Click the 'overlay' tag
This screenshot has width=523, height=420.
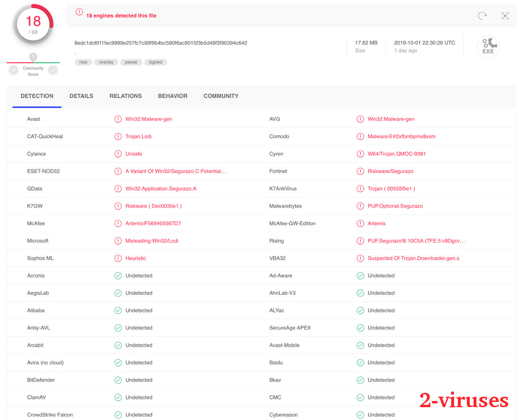(x=106, y=62)
